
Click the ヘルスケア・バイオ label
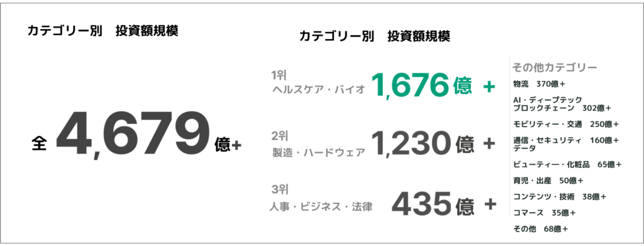319,90
